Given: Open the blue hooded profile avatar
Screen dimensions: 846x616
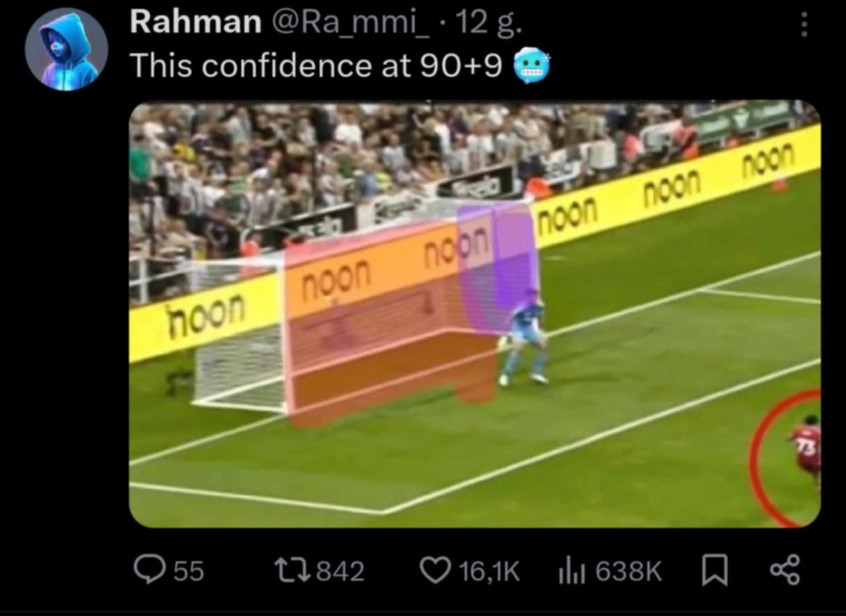Looking at the screenshot, I should tap(67, 50).
